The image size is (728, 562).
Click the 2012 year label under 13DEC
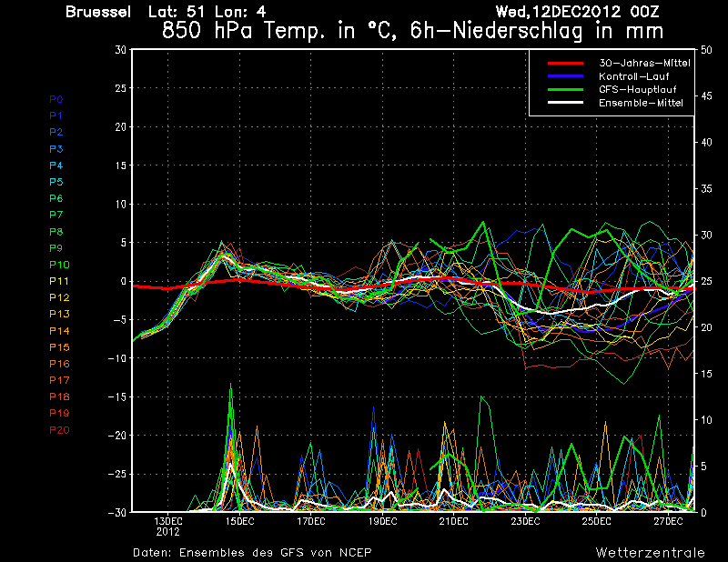tap(168, 532)
